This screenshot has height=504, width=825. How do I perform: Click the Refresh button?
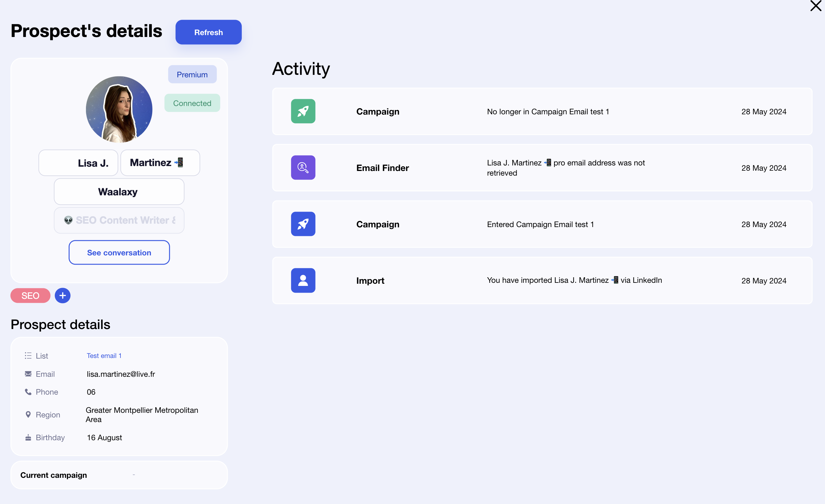coord(208,32)
